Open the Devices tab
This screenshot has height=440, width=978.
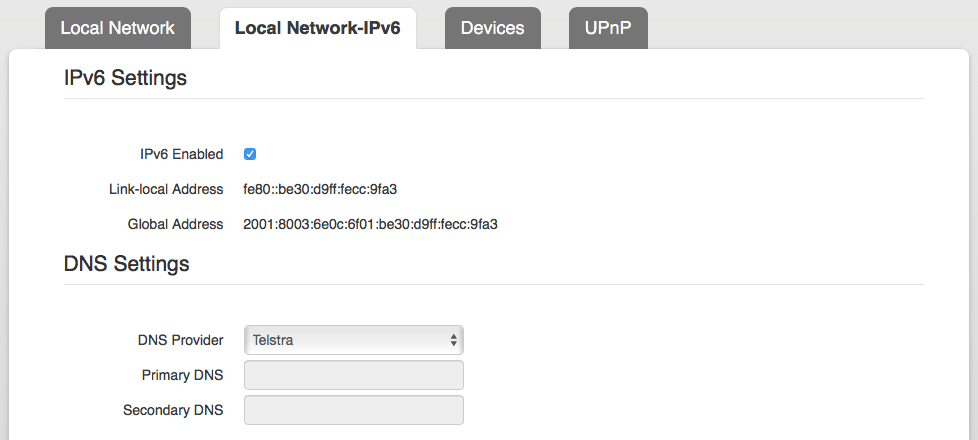[x=493, y=28]
